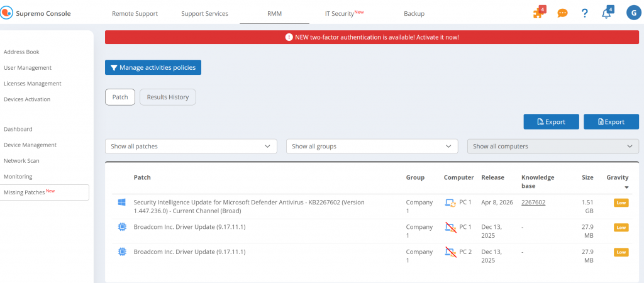Click the two-factor authentication banner
This screenshot has width=644, height=283.
(x=372, y=37)
